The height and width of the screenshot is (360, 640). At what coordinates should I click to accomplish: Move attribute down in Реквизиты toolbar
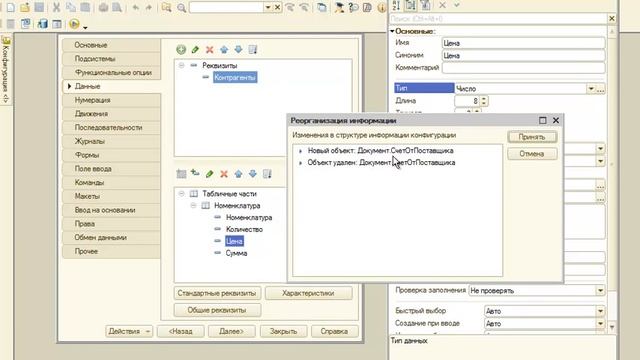pos(238,49)
